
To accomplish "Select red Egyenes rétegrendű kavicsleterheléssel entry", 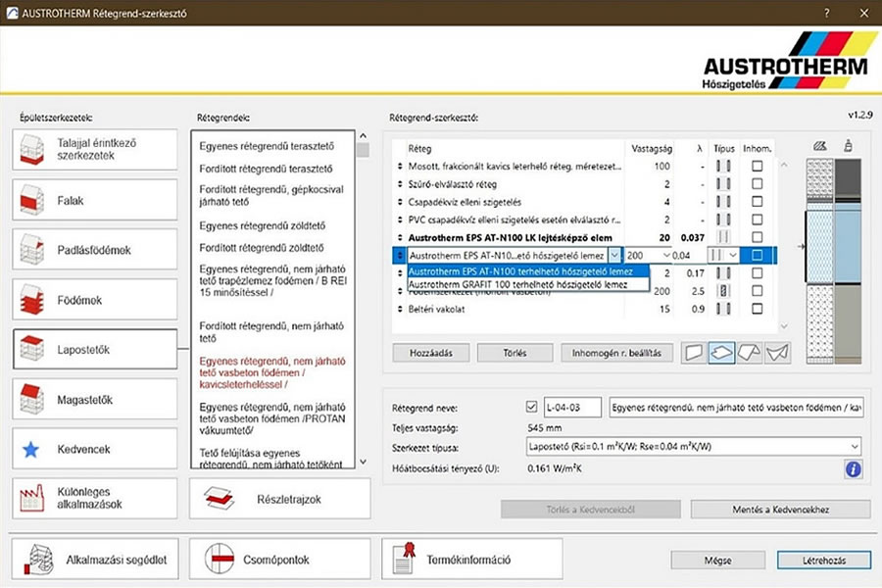I will coord(272,372).
